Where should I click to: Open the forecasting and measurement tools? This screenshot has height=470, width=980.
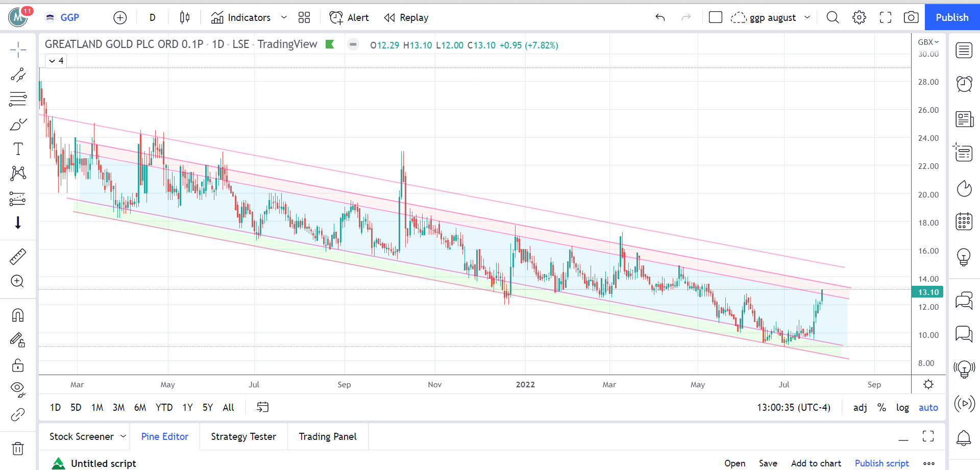[x=18, y=199]
